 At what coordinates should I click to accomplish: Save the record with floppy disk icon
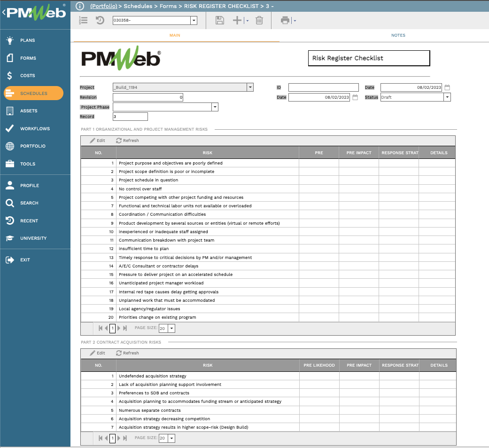[219, 20]
